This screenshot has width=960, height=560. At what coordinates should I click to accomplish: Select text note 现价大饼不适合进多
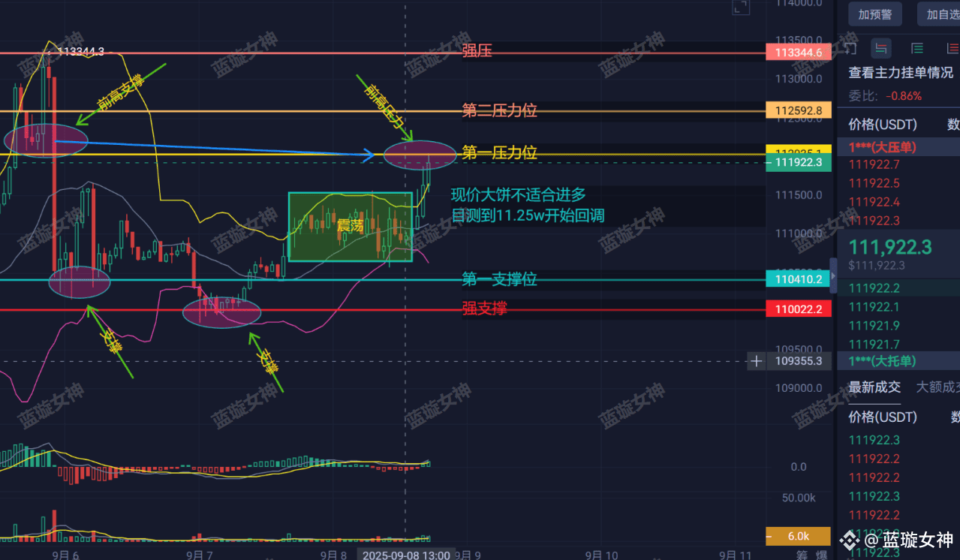point(518,195)
